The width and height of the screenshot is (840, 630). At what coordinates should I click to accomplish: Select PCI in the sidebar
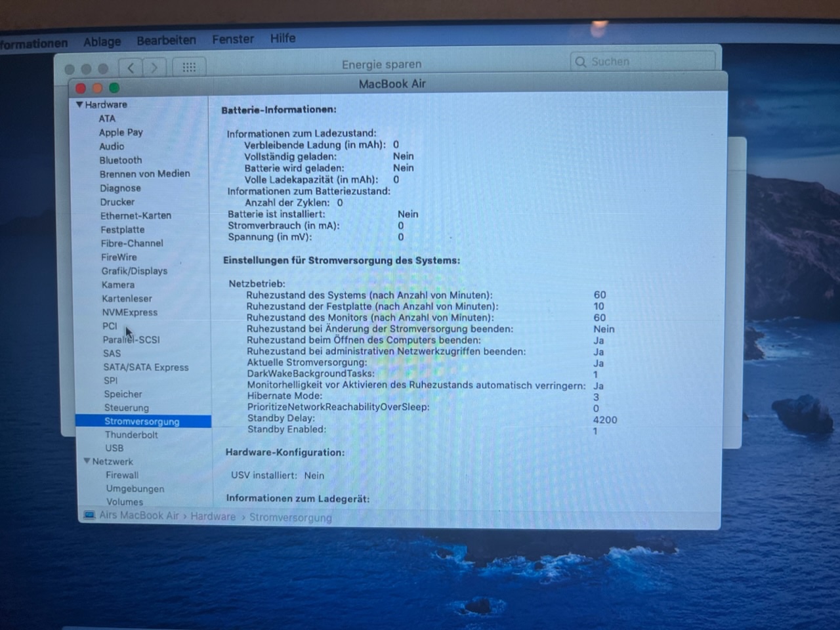(110, 326)
